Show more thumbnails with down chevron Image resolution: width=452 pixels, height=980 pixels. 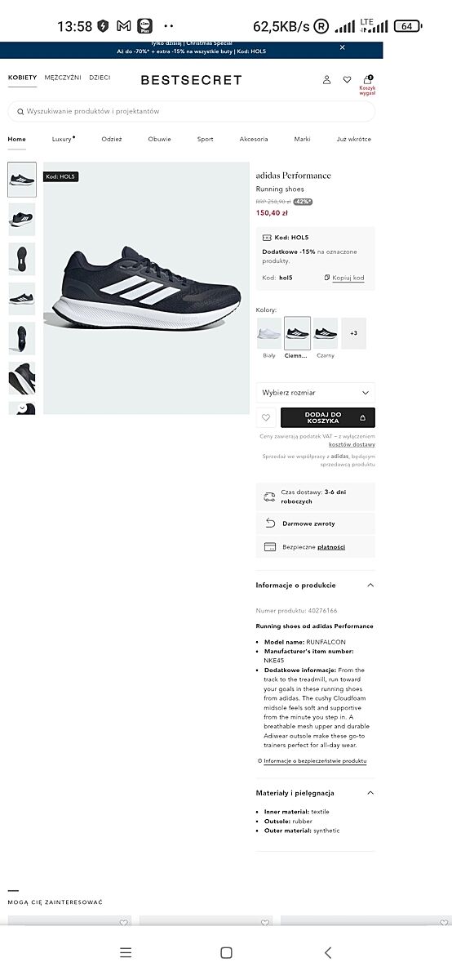coord(21,408)
